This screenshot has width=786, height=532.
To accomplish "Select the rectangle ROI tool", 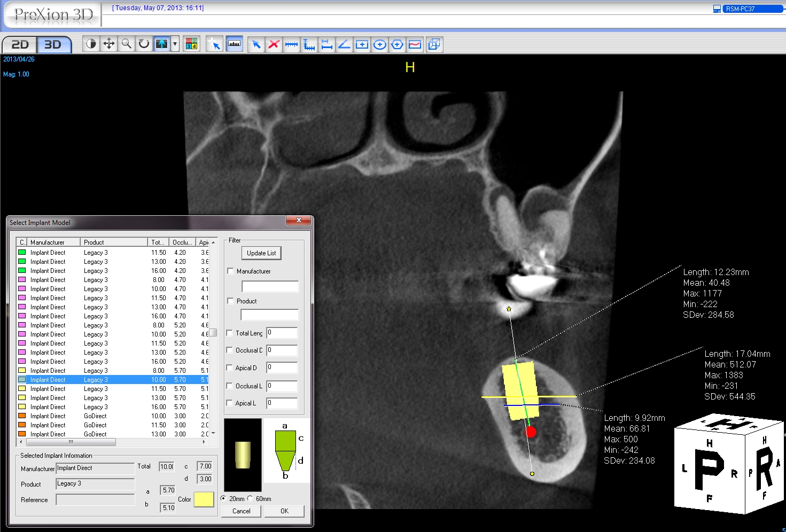I will [x=362, y=44].
